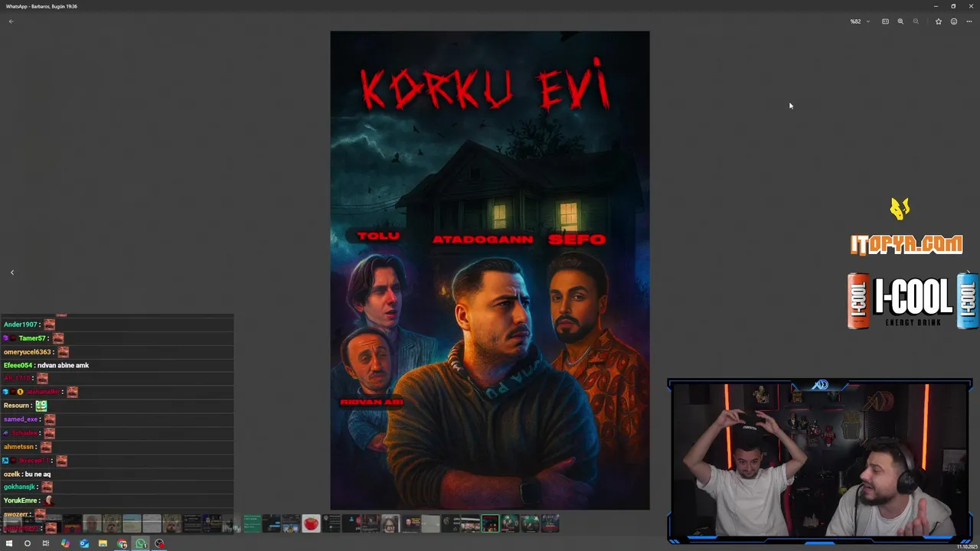This screenshot has width=980, height=551.
Task: Select the red tomato thumbnail in filmstrip
Action: point(311,523)
